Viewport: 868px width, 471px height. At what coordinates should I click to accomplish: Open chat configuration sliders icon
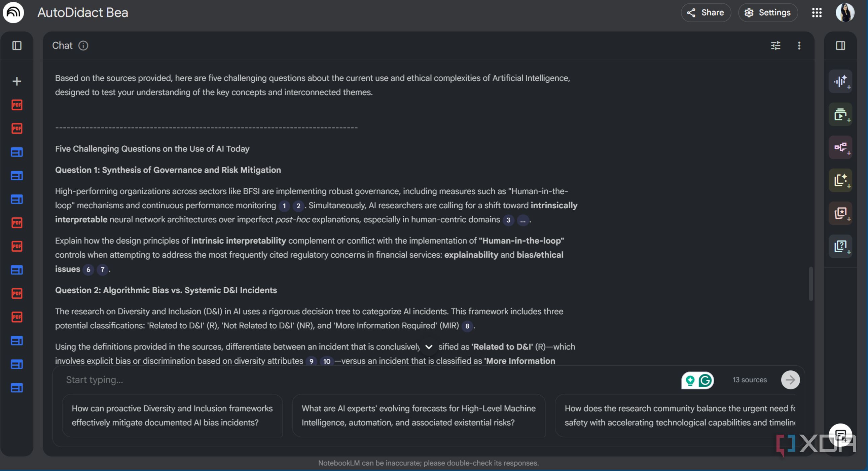tap(775, 45)
